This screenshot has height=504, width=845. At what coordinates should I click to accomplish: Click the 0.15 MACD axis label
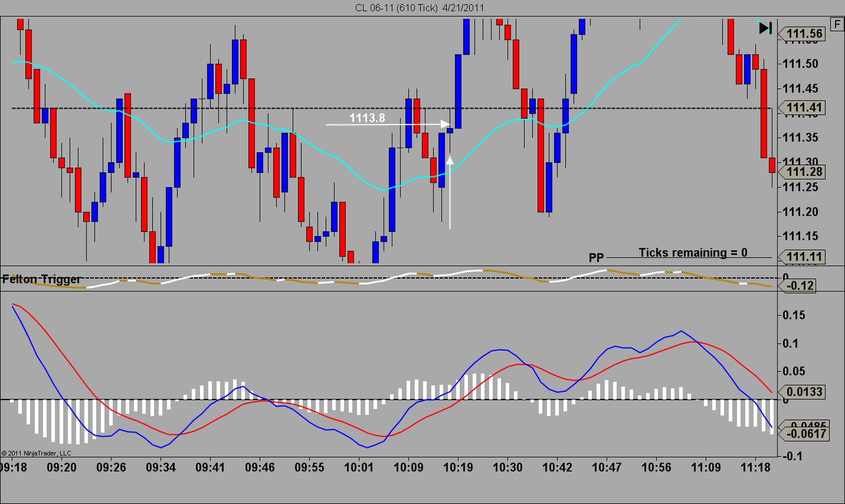(794, 315)
